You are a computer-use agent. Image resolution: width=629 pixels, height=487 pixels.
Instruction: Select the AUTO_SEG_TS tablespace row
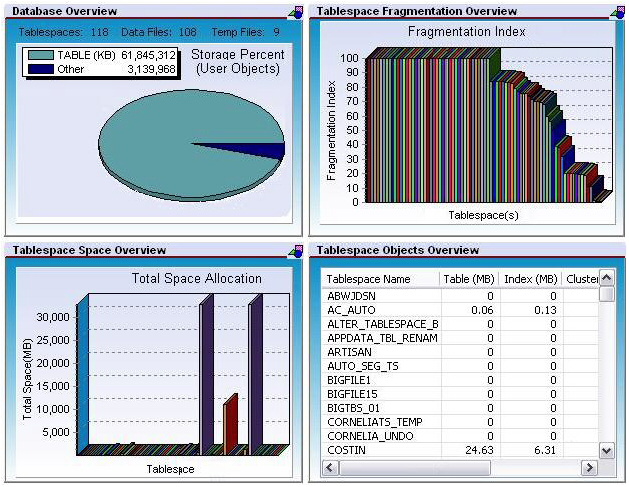(461, 366)
